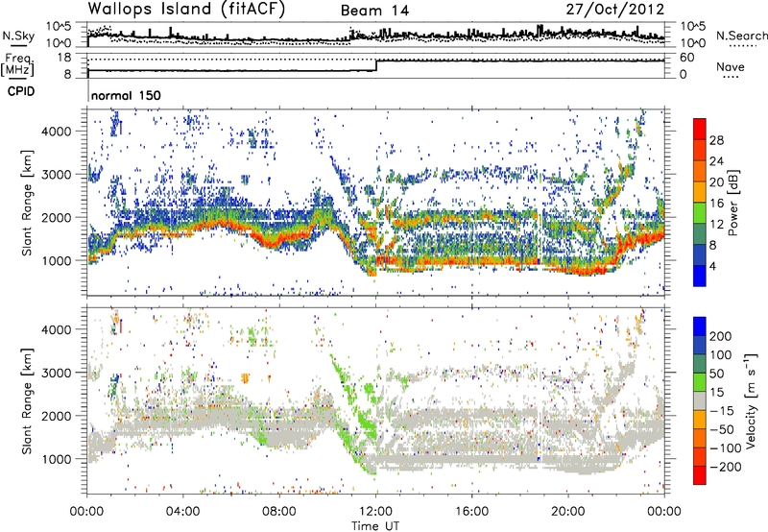Click the "4000" tick on the velocity panel
The width and height of the screenshot is (768, 532).
pyautogui.click(x=56, y=329)
